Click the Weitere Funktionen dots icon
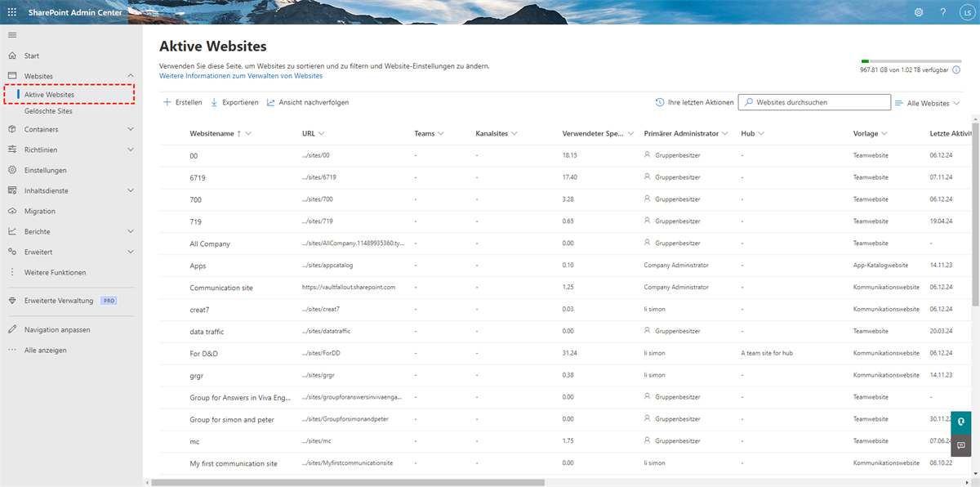Image resolution: width=980 pixels, height=487 pixels. pyautogui.click(x=12, y=272)
